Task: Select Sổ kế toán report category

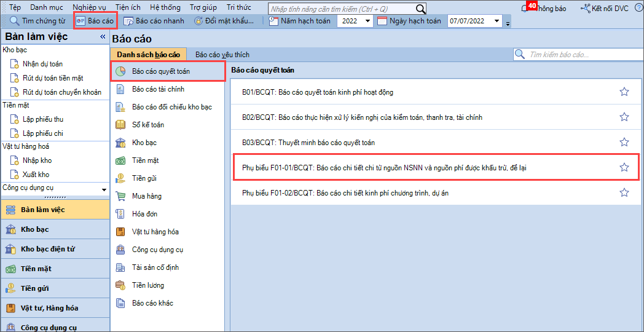Action: click(x=168, y=124)
